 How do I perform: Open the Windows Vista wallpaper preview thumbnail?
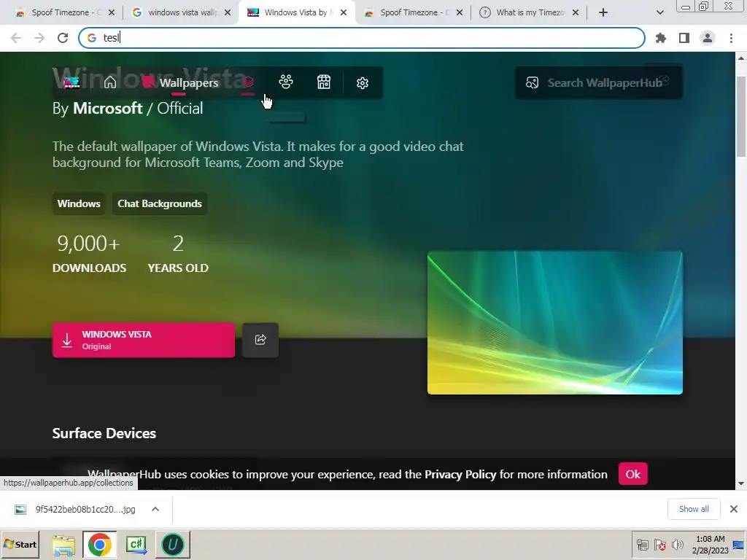[x=554, y=323]
